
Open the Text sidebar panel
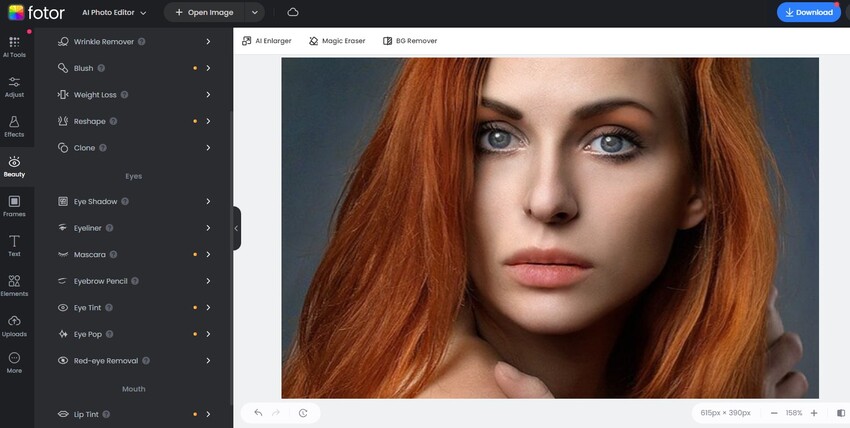[14, 246]
